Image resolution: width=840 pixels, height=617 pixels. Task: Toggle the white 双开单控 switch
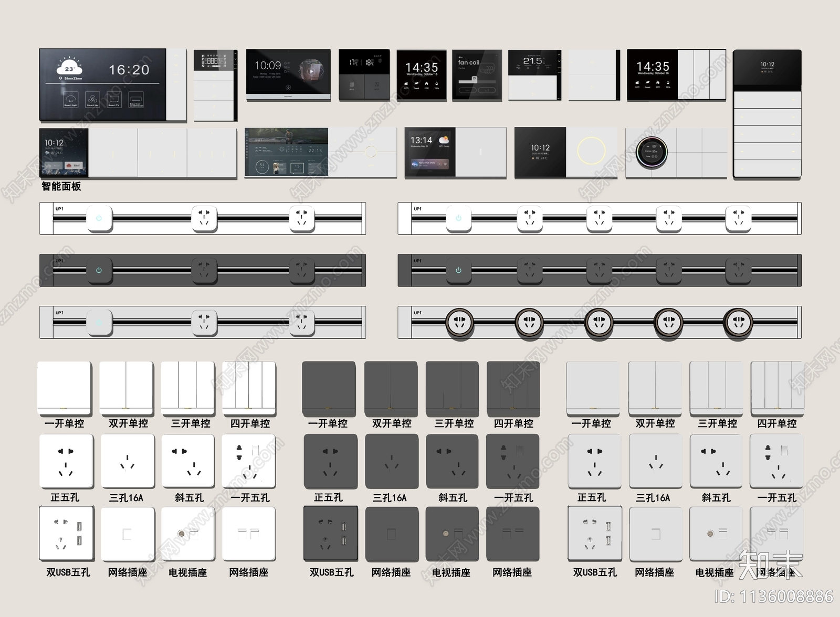coord(126,388)
